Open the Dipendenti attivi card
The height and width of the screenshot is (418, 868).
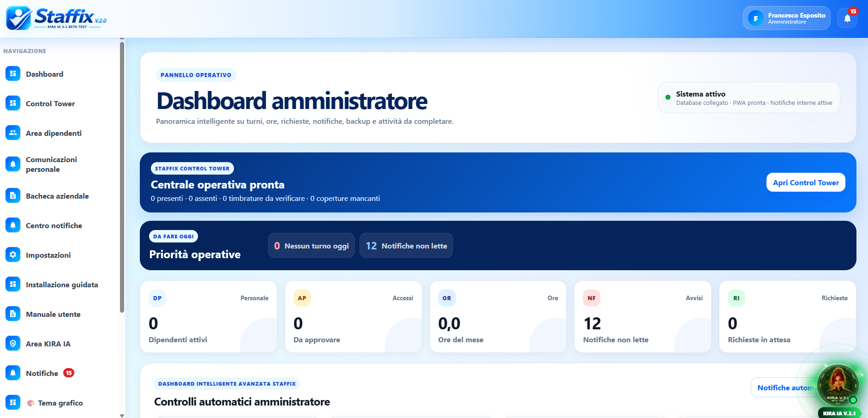[x=209, y=317]
